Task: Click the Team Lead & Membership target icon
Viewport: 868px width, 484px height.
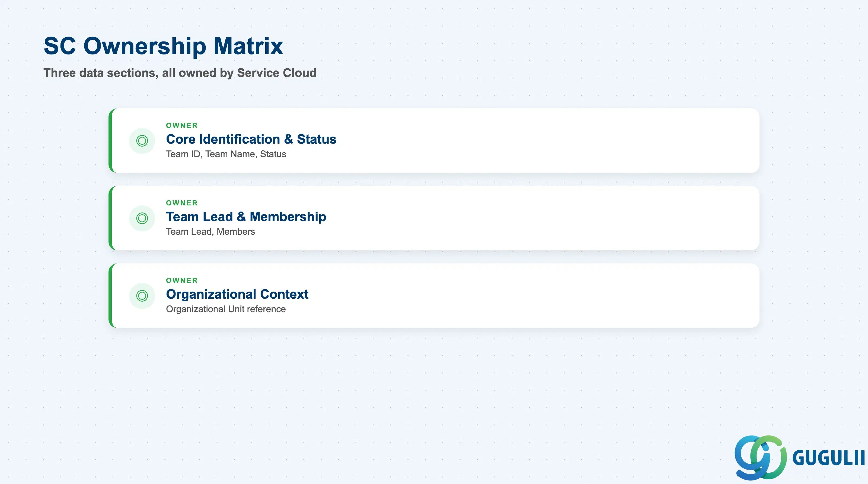Action: tap(142, 218)
